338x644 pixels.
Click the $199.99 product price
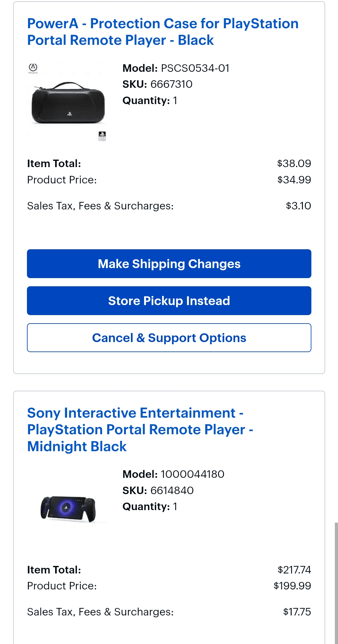click(292, 586)
